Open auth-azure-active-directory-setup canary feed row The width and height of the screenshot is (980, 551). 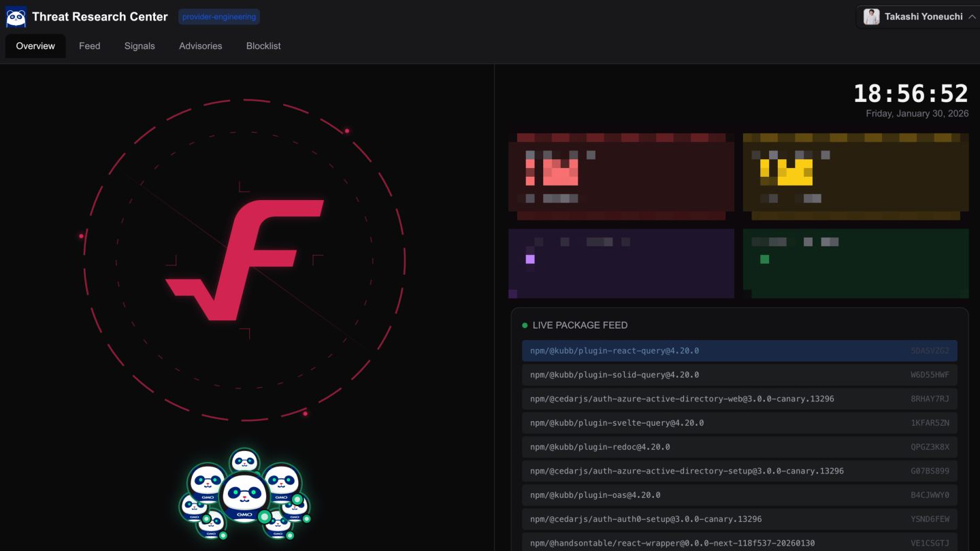(740, 471)
